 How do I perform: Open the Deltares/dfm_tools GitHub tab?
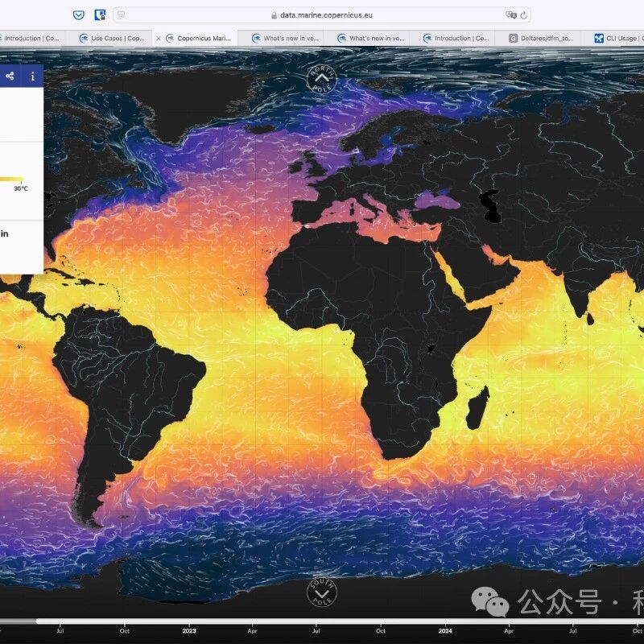[543, 38]
